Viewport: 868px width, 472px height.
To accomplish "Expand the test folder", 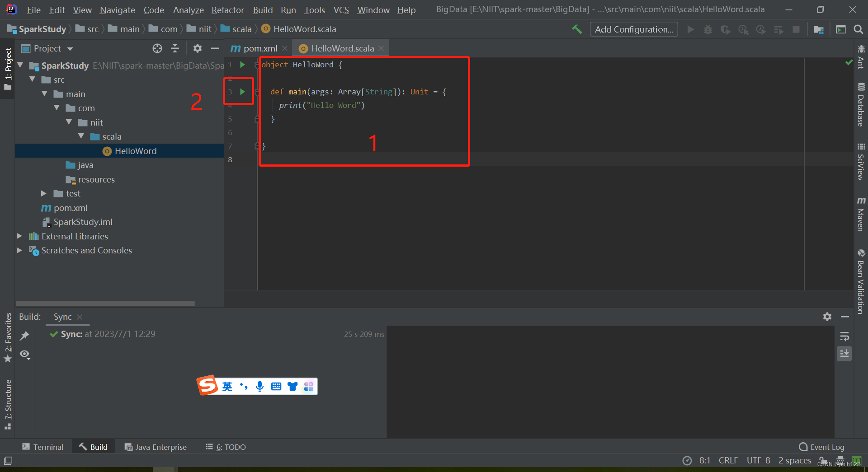I will point(44,193).
